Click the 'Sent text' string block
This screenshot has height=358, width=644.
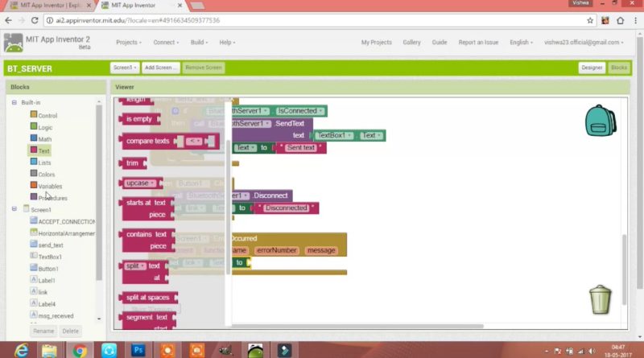click(300, 148)
